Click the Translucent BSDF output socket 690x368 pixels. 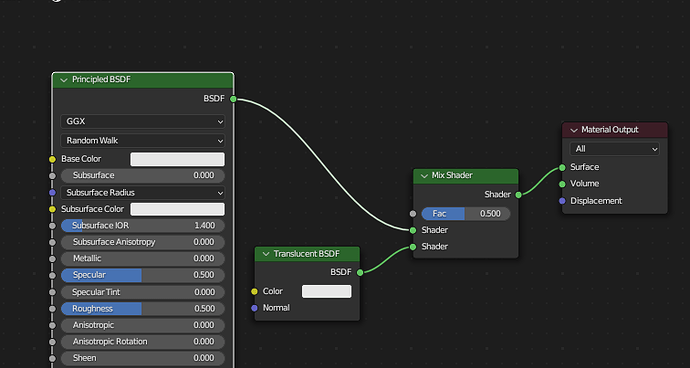360,272
